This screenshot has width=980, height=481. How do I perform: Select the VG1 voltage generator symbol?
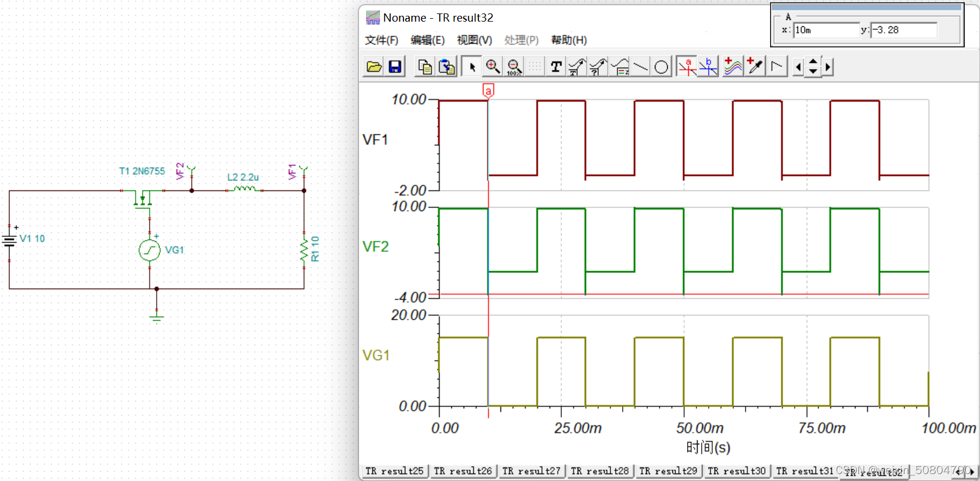150,250
